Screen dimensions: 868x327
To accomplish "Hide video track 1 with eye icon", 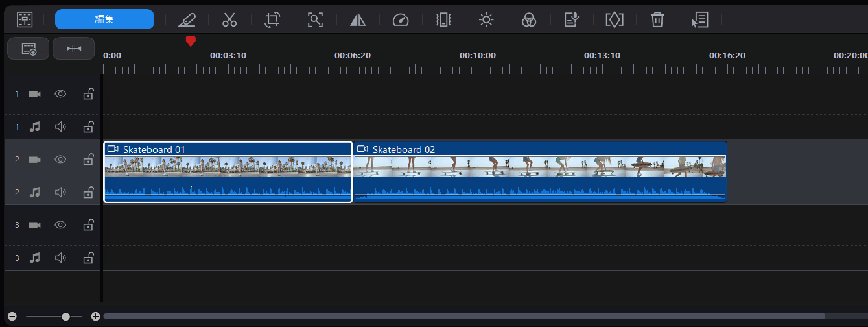I will (60, 94).
